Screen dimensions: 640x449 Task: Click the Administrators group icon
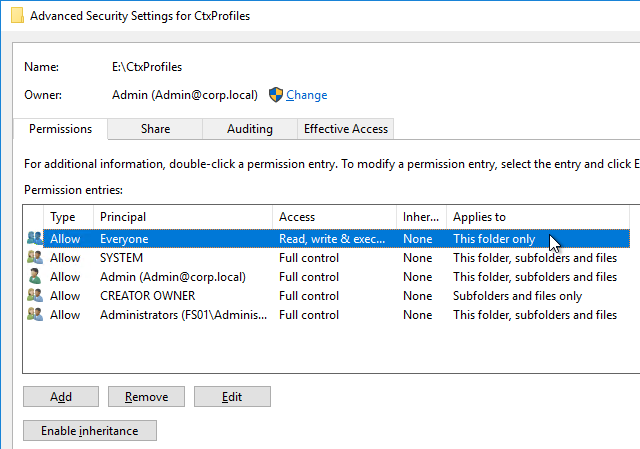[35, 315]
